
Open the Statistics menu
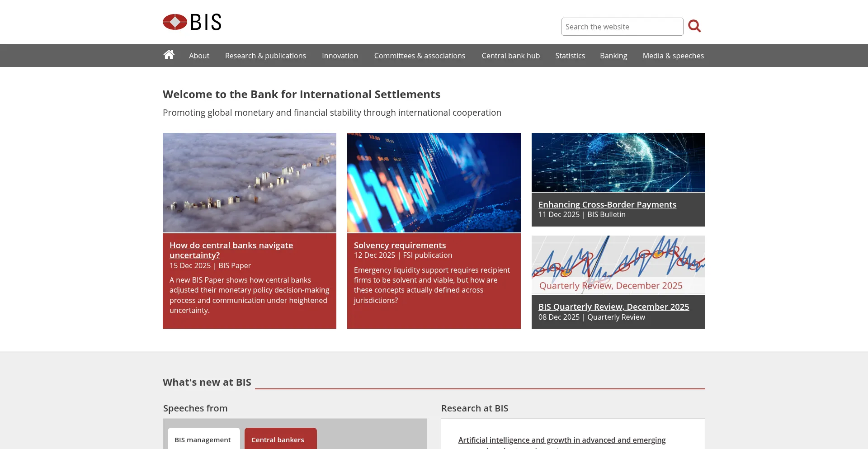(570, 55)
